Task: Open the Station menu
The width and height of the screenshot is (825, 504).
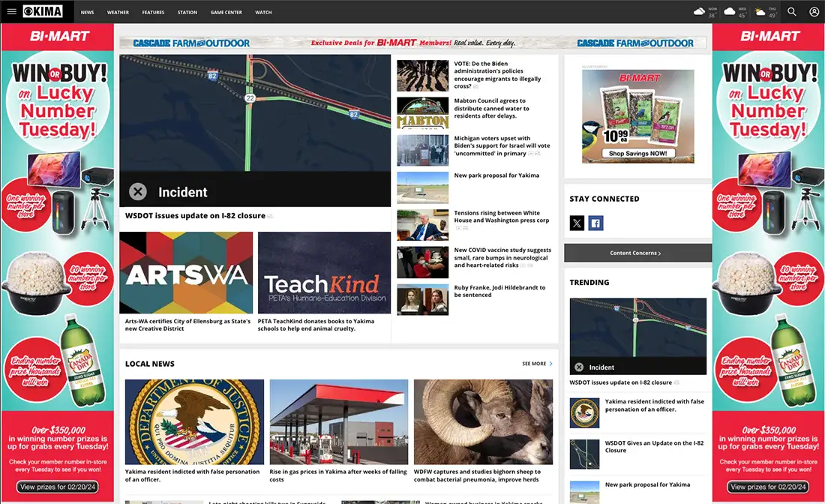Action: pyautogui.click(x=187, y=12)
